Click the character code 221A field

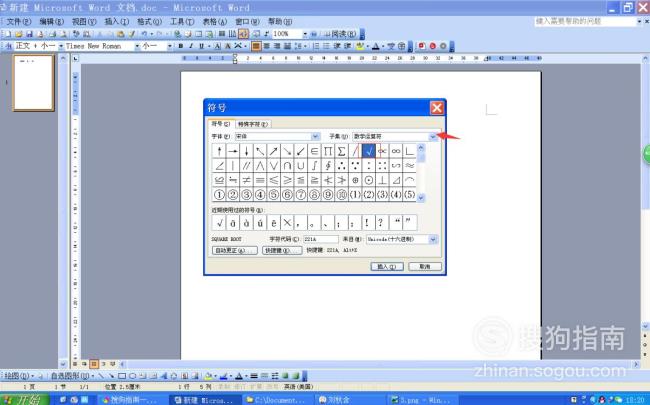320,239
